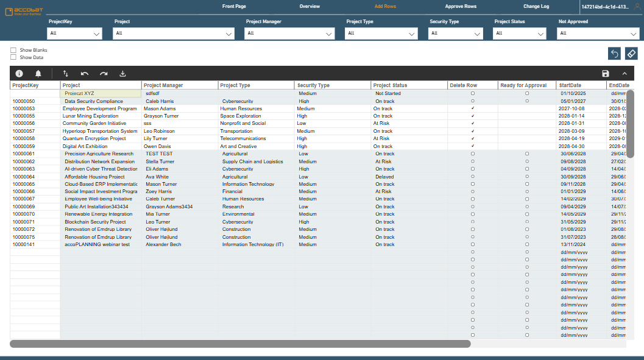The height and width of the screenshot is (360, 644).
Task: Click the Project Status column header
Action: [409, 85]
